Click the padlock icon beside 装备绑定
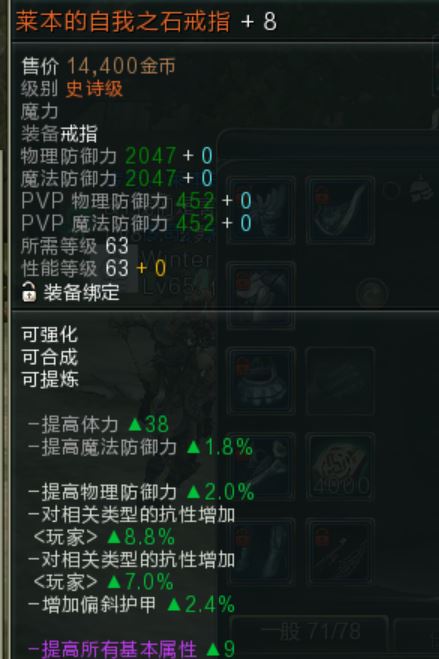The image size is (439, 659). click(x=29, y=292)
